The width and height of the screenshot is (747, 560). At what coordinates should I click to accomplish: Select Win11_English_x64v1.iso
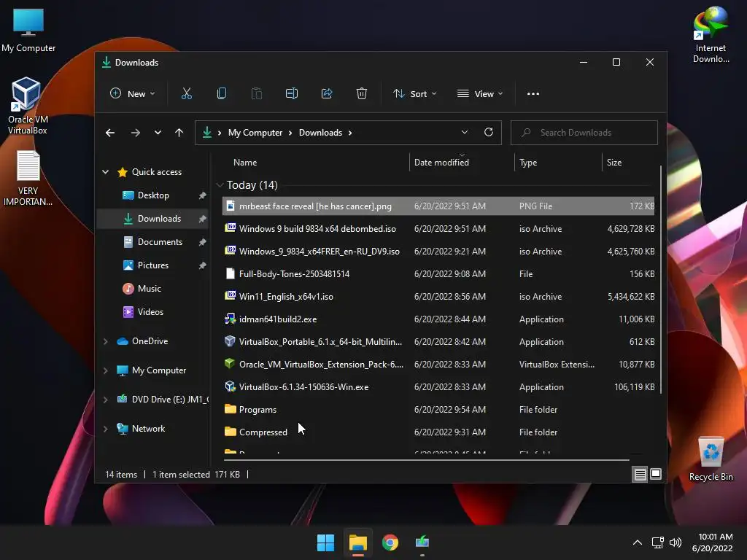click(438, 297)
